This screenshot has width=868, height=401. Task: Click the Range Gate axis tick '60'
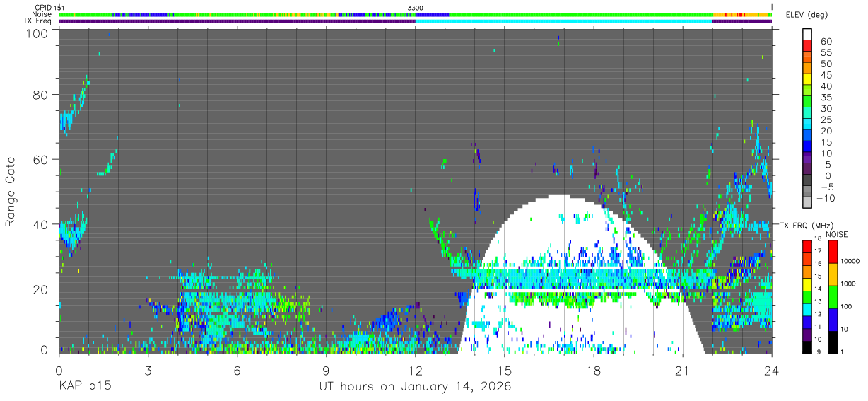pos(41,160)
